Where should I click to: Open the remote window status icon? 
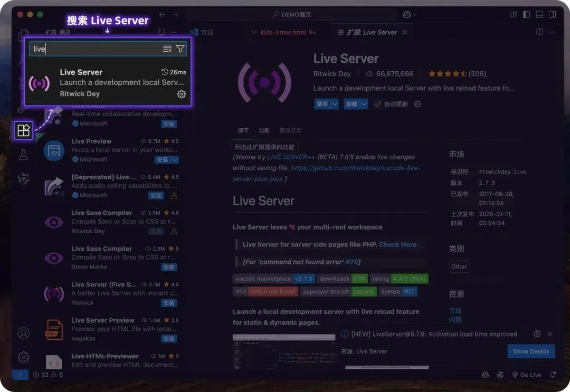coord(20,375)
